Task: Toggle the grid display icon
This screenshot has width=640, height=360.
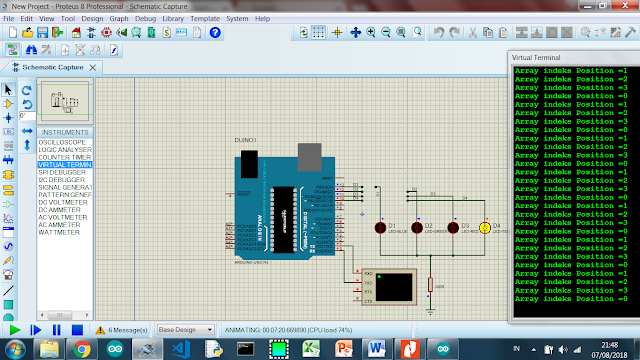Action: [318, 32]
